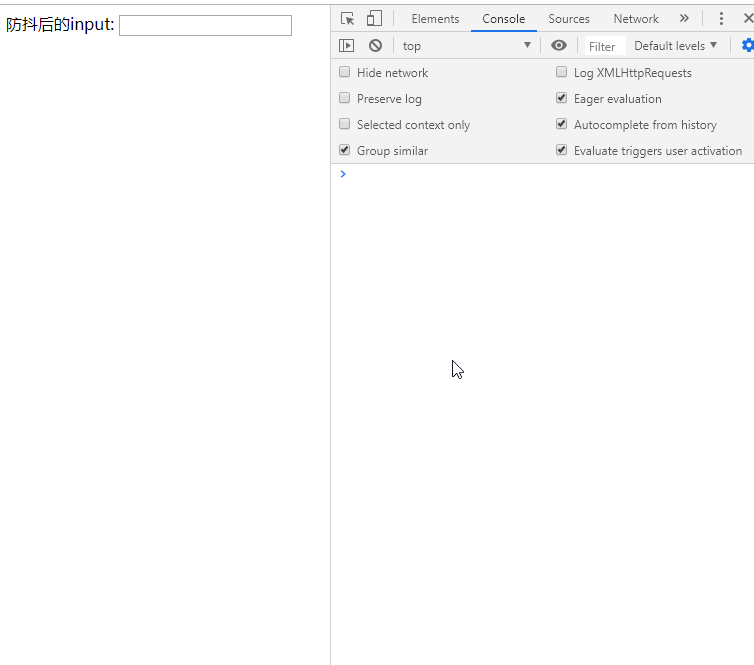Uncheck the Eager evaluation checkbox
Image resolution: width=754 pixels, height=665 pixels.
[561, 98]
